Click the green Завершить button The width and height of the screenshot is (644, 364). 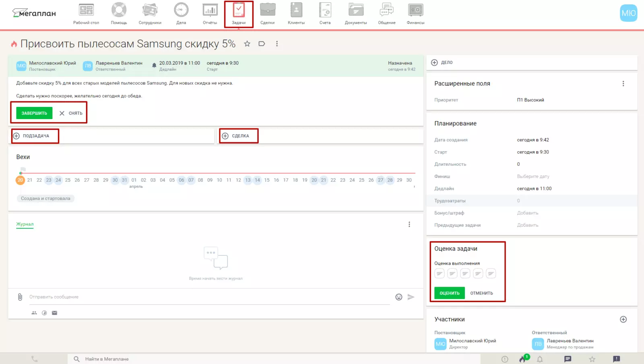point(34,113)
